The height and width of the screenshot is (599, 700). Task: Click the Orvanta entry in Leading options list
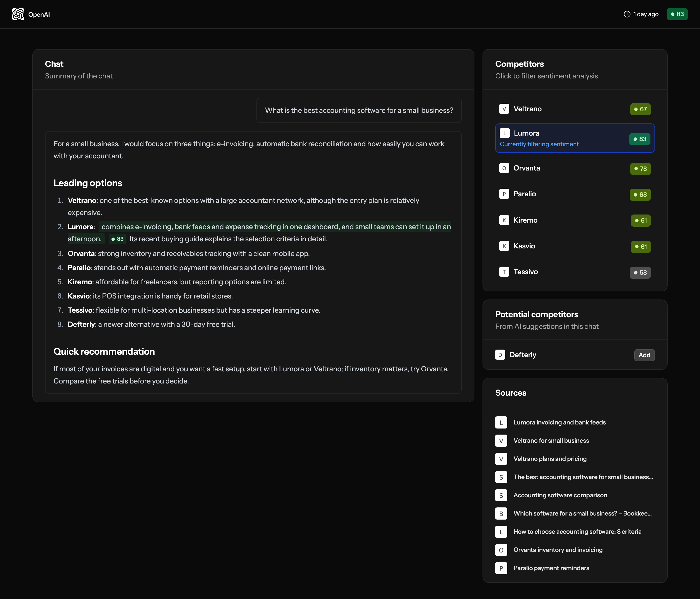[x=188, y=253]
